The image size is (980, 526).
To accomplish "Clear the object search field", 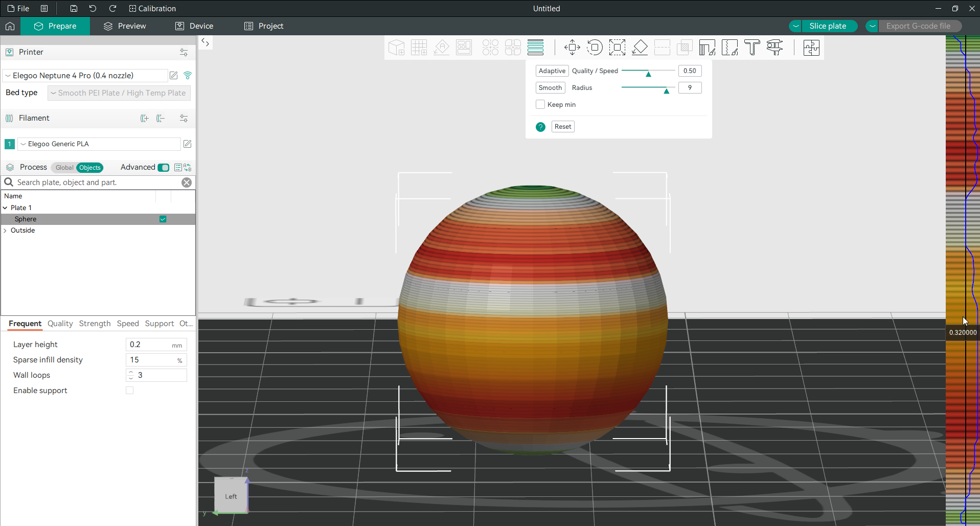I will point(187,182).
